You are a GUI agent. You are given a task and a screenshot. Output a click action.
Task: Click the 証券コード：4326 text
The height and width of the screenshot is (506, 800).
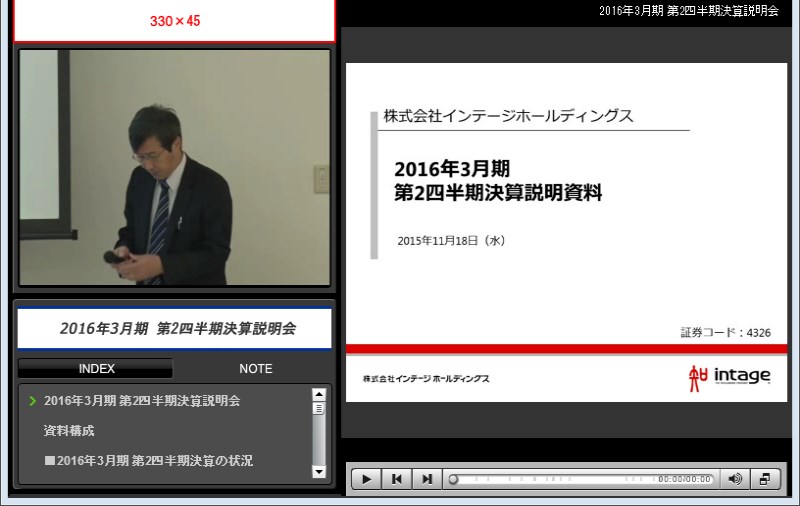[x=726, y=333]
